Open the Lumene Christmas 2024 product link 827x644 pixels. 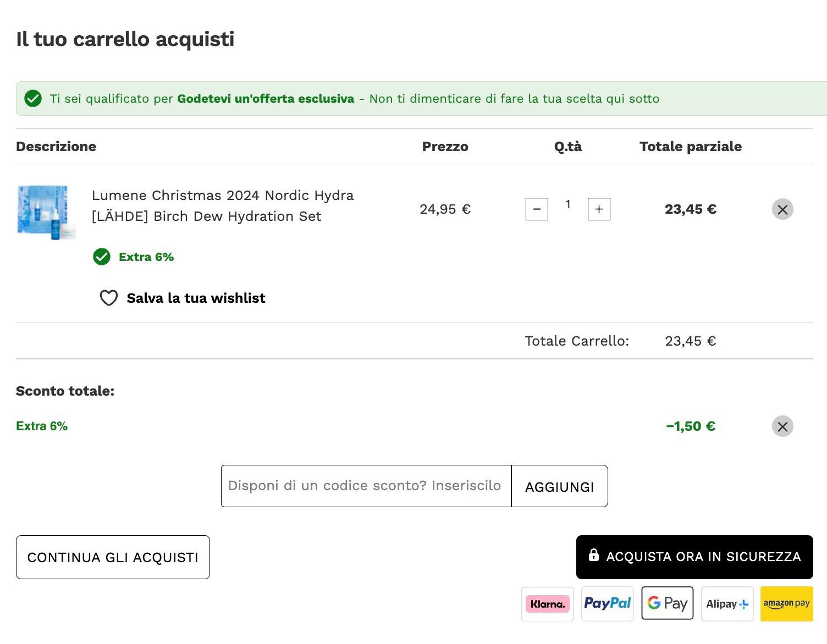click(x=223, y=206)
